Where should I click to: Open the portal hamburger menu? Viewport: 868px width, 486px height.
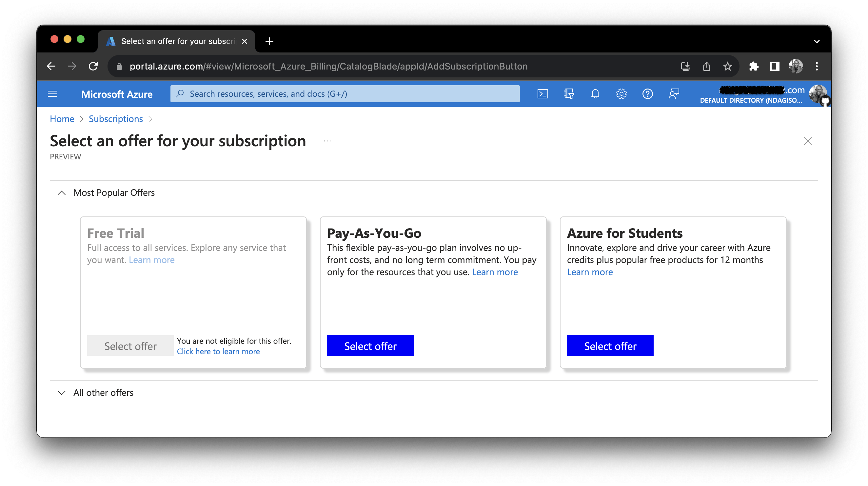click(52, 94)
